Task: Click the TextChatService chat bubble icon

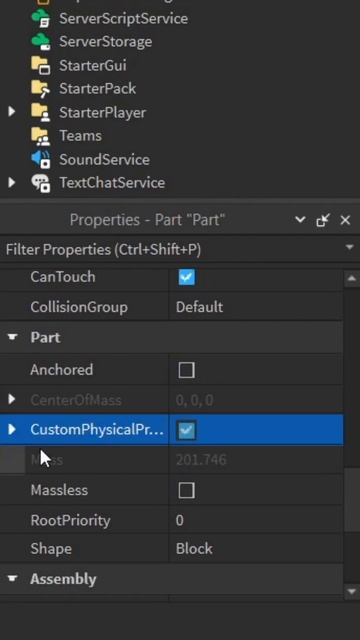Action: (x=41, y=182)
